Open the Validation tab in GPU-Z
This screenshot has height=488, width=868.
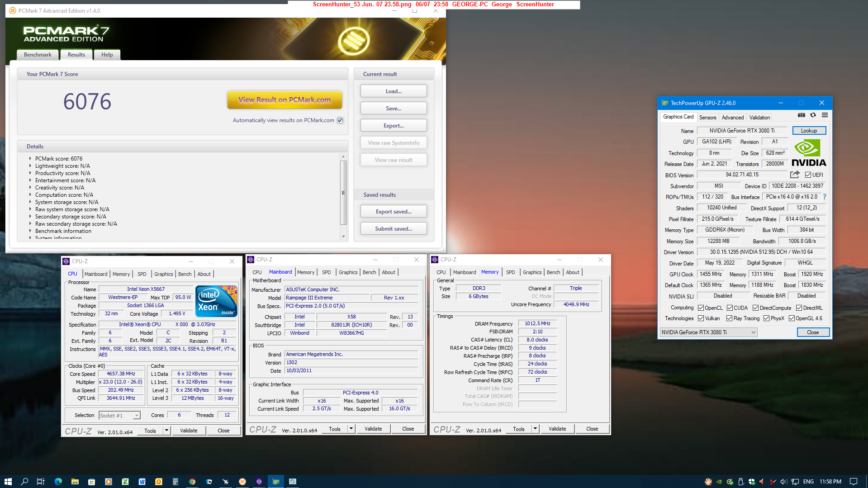point(759,118)
